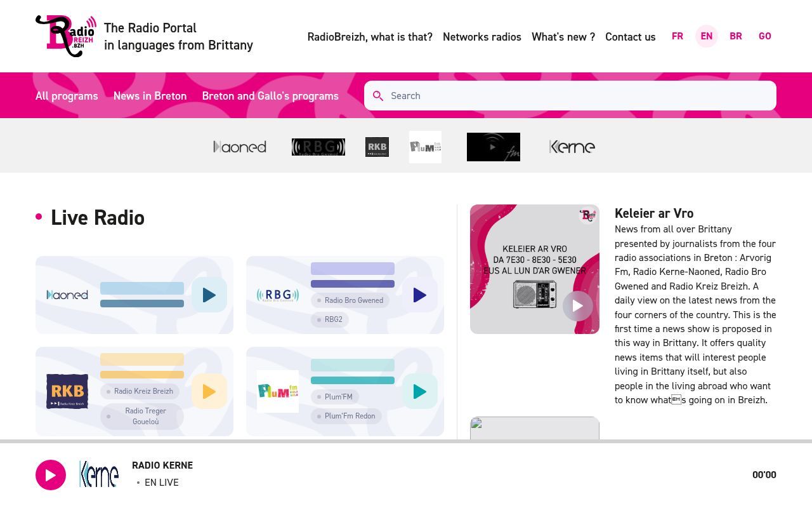Click the RKB logo in live card

[67, 391]
